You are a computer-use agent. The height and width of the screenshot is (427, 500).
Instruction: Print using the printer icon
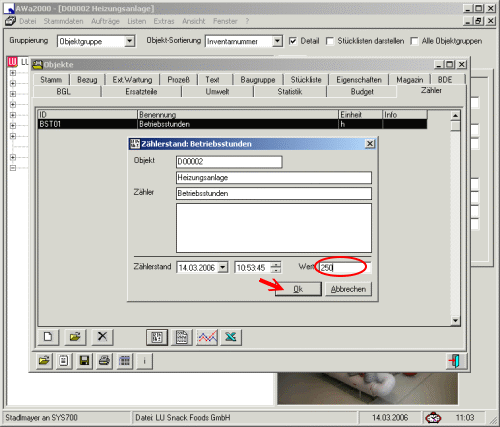pos(104,361)
